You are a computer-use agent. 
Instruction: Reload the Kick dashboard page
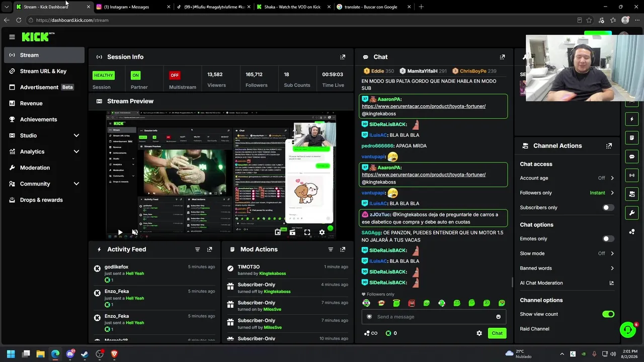(19, 20)
